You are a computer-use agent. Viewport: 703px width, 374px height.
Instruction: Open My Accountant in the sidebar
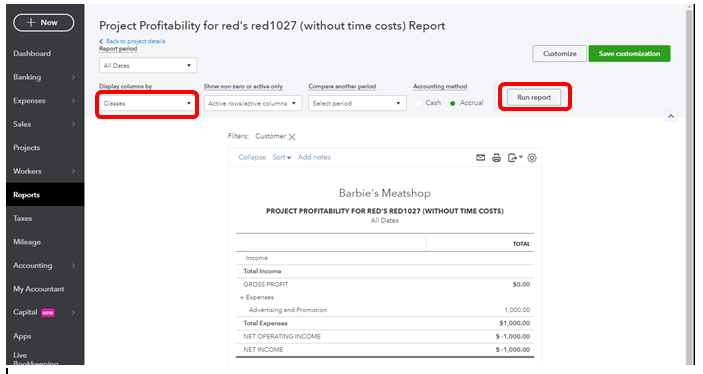pos(39,289)
